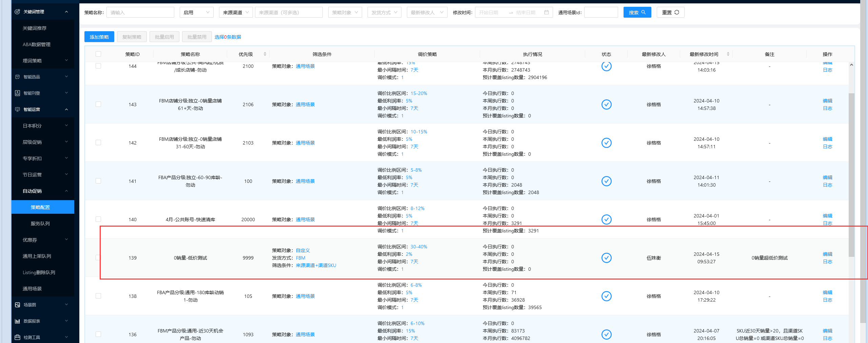Click the 关键词管理 sidebar icon
This screenshot has width=868, height=343.
(17, 12)
